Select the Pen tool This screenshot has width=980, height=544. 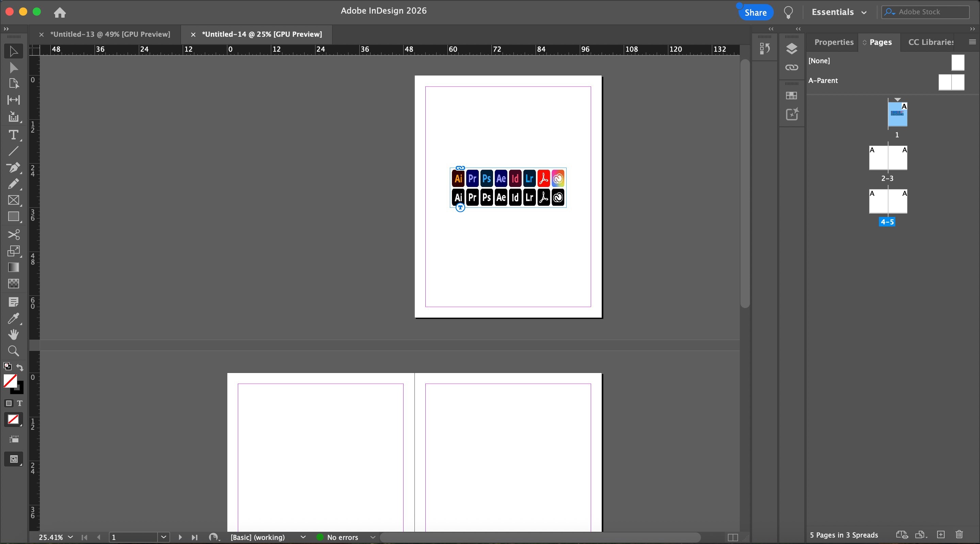pos(13,168)
